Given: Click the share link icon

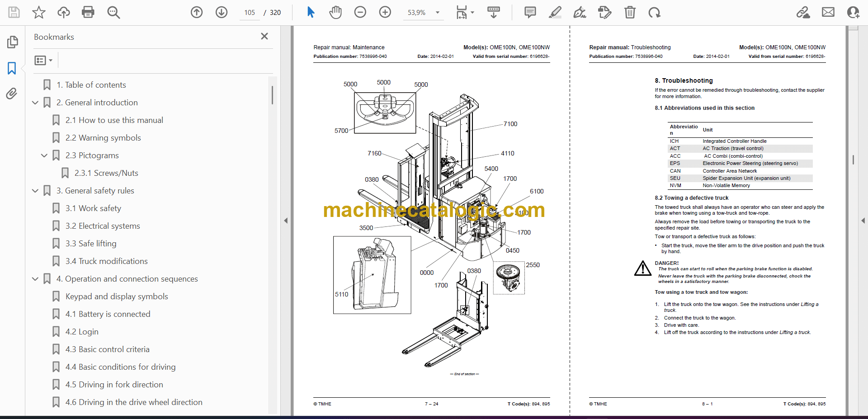Looking at the screenshot, I should pyautogui.click(x=803, y=12).
